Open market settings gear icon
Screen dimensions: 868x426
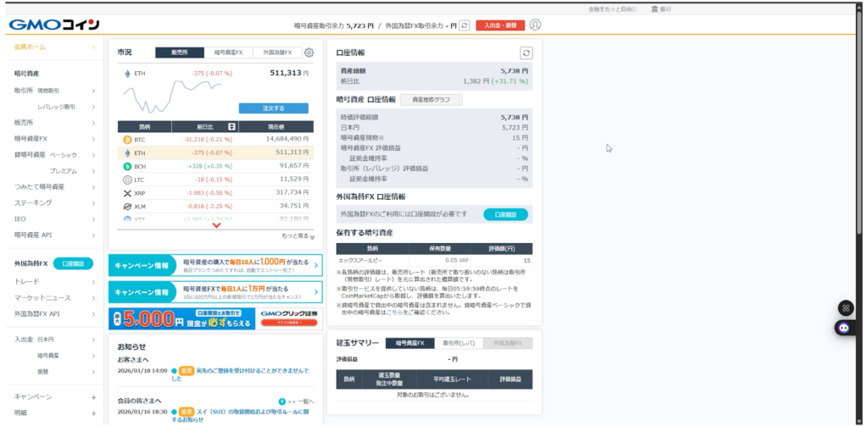pos(309,53)
